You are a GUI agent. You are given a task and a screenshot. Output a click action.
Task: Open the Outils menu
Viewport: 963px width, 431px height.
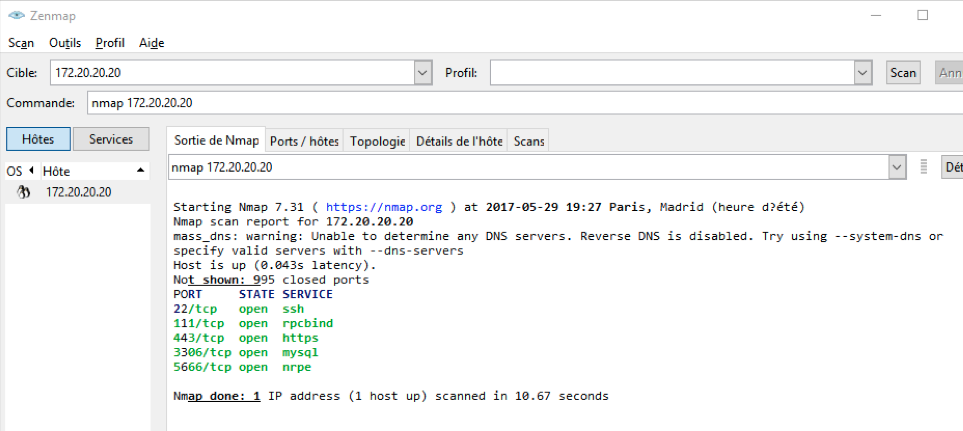[65, 43]
